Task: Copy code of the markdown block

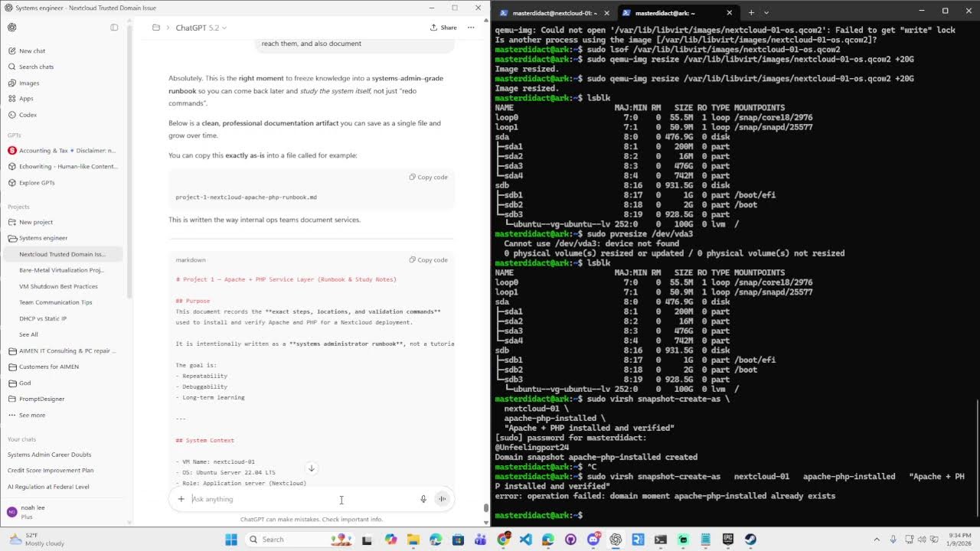Action: pyautogui.click(x=429, y=259)
